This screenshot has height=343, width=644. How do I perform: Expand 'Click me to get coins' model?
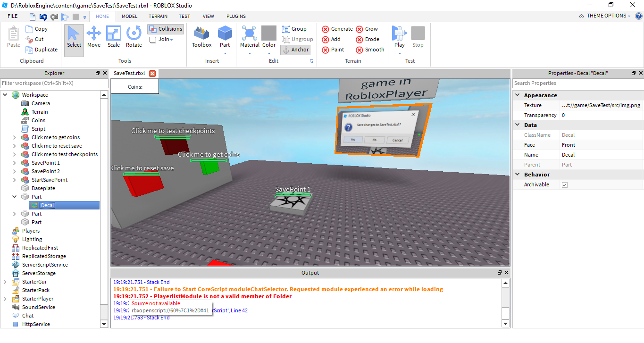(14, 137)
